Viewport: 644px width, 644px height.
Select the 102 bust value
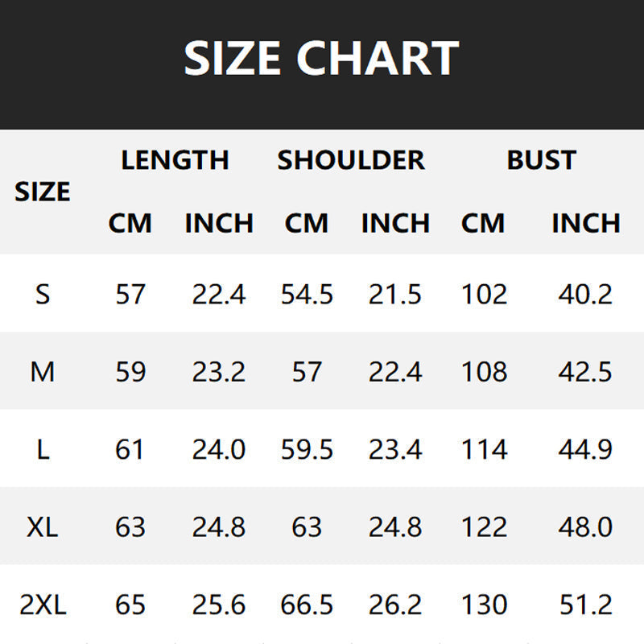click(484, 294)
